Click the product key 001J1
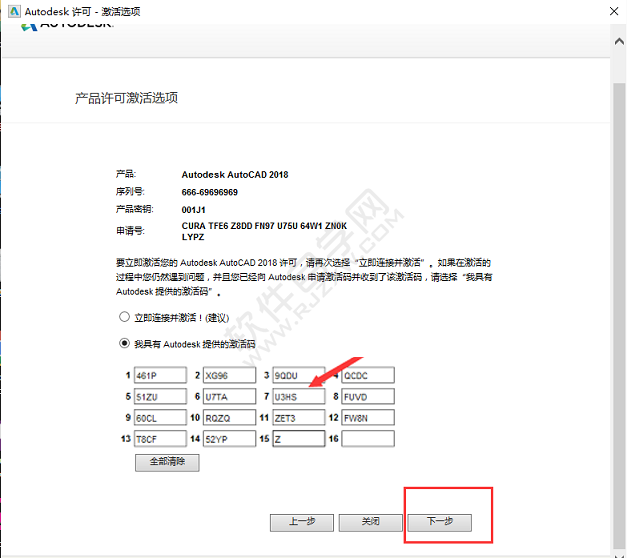 (193, 210)
